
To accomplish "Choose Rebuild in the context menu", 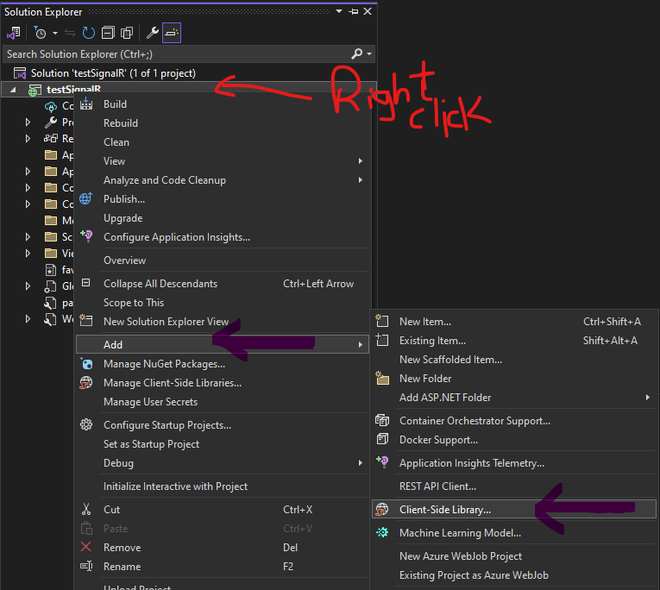I will (x=222, y=123).
